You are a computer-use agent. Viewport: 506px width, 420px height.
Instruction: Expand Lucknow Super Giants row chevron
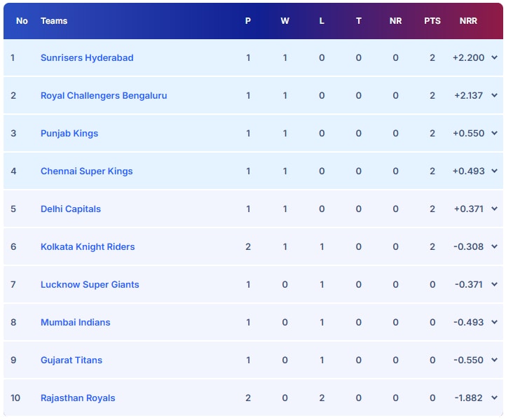coord(494,285)
